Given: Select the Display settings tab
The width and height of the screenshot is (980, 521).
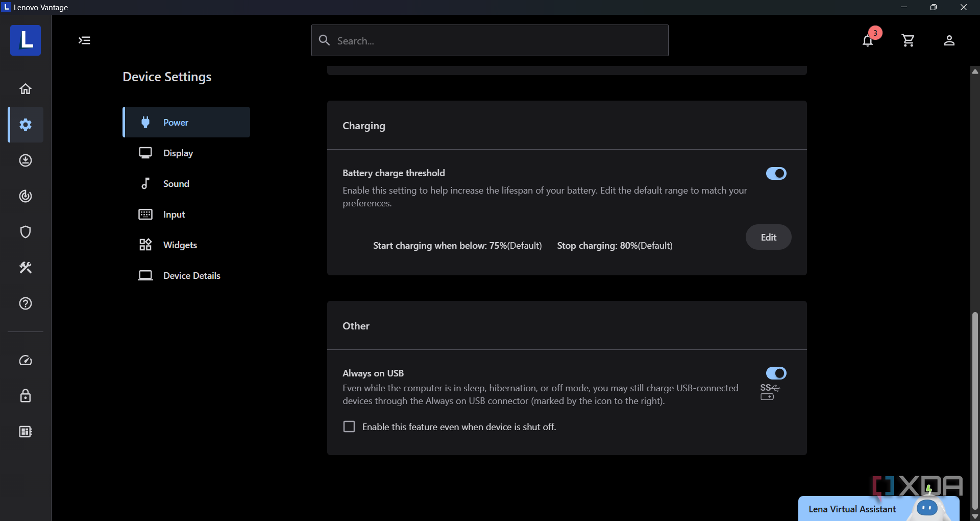Looking at the screenshot, I should pos(186,153).
